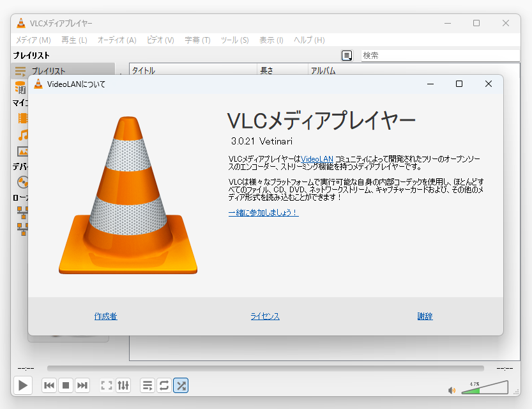Disable random playback shuffle

pos(181,385)
